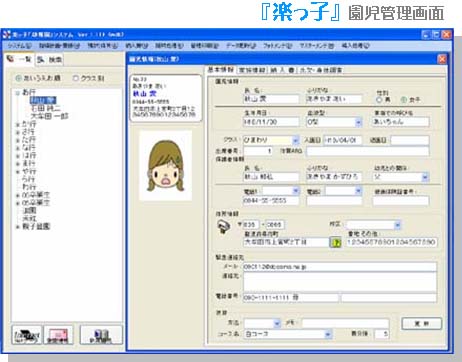Screen dimensions: 462x362
Task: Expand the な行 tree node
Action: (18, 148)
